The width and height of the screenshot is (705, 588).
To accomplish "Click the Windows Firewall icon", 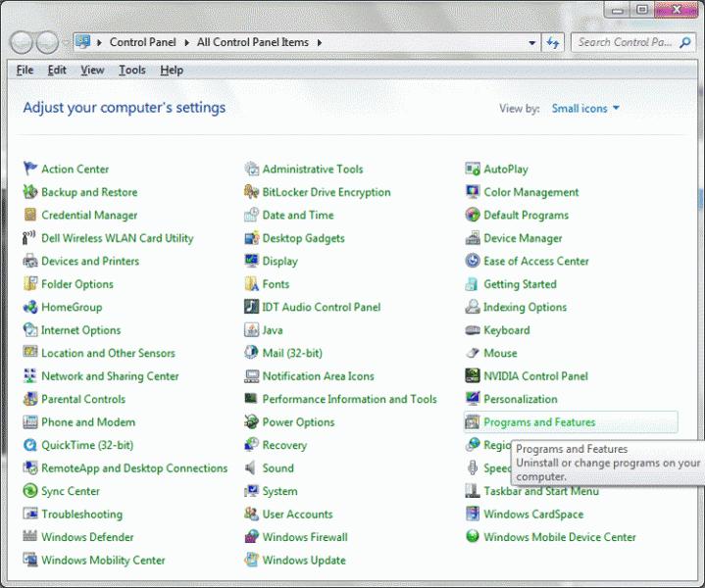I will click(252, 537).
